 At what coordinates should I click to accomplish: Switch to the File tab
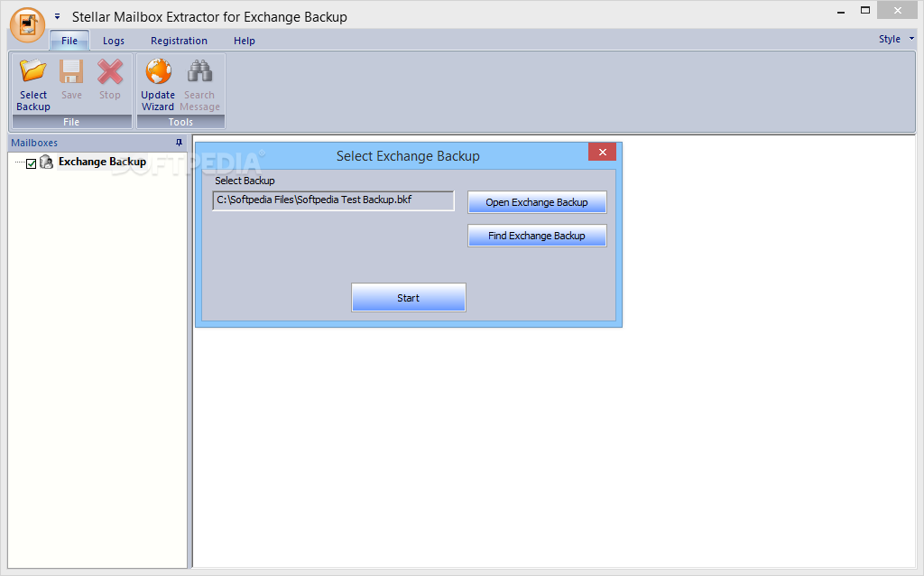click(69, 41)
